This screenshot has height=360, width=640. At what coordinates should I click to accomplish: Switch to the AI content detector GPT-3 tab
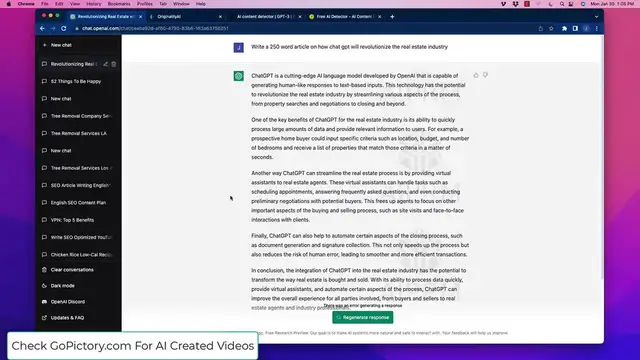pyautogui.click(x=265, y=17)
